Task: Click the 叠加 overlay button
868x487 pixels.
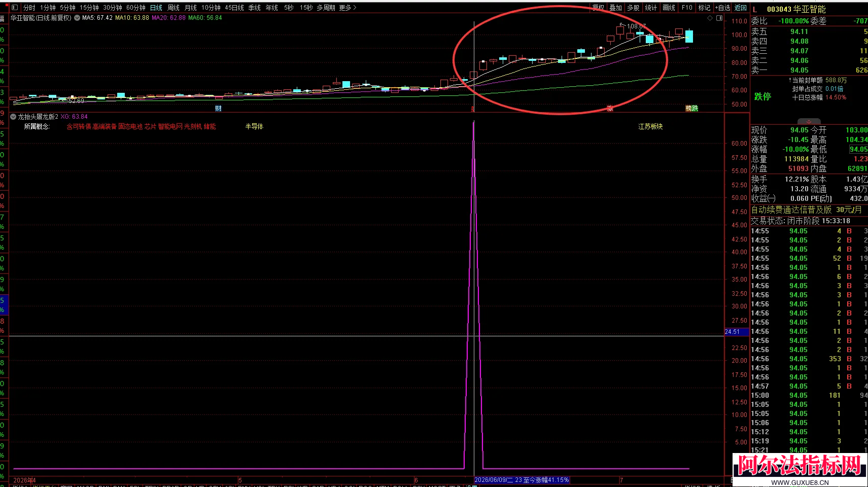Action: tap(616, 8)
